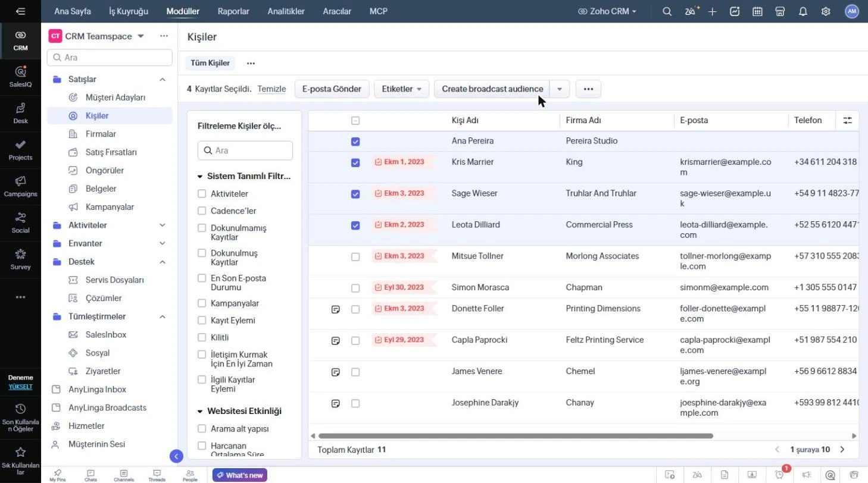Open Campaigns app in left rail
Image resolution: width=868 pixels, height=483 pixels.
click(20, 186)
